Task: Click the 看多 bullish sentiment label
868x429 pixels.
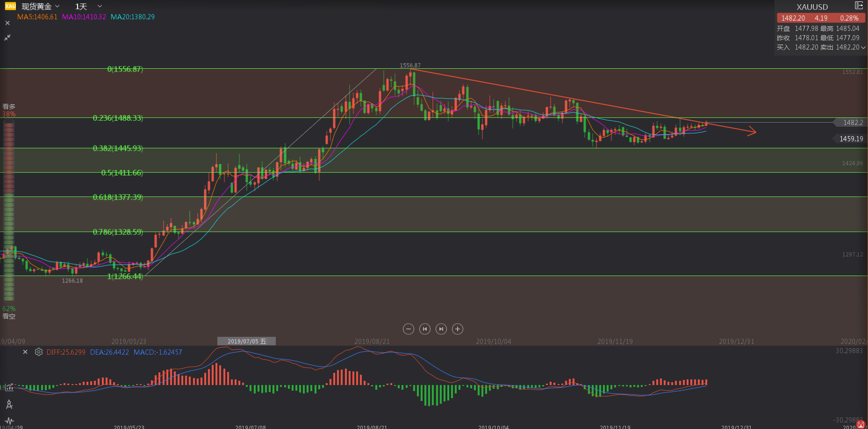Action: [x=9, y=107]
